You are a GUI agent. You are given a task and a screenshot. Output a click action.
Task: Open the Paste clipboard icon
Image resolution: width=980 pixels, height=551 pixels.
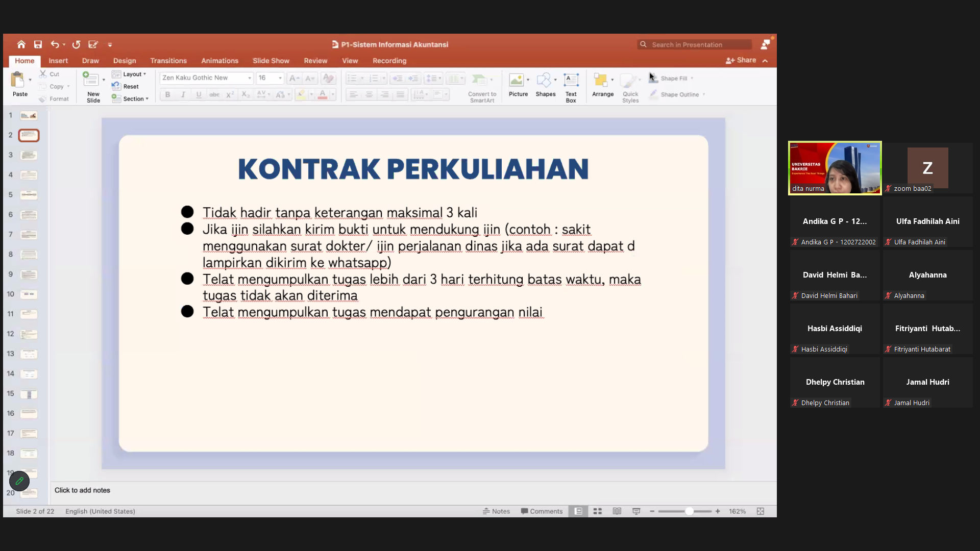[18, 80]
